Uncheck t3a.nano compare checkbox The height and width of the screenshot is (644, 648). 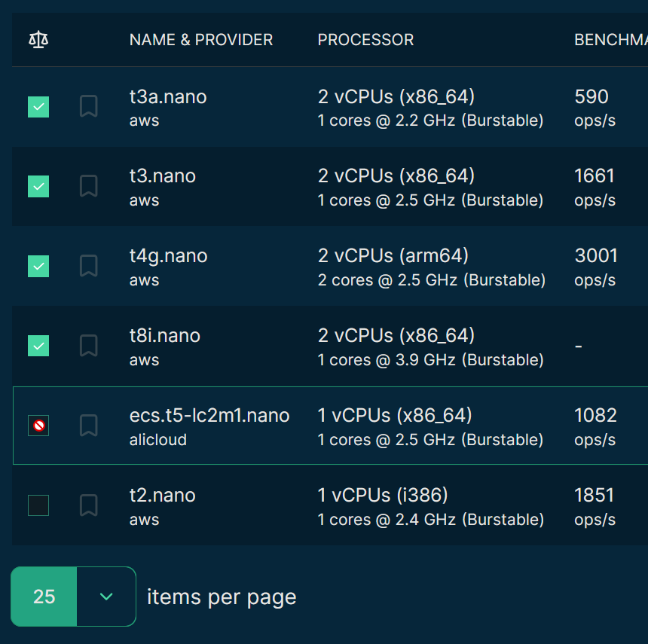tap(38, 107)
